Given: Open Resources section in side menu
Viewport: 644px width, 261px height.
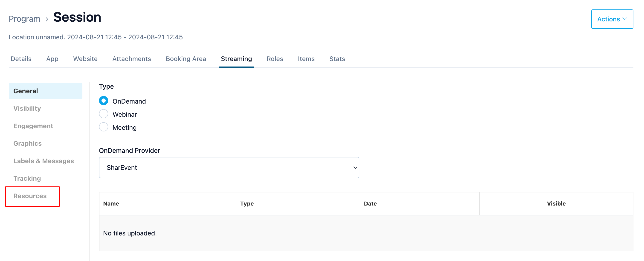Looking at the screenshot, I should [x=30, y=196].
